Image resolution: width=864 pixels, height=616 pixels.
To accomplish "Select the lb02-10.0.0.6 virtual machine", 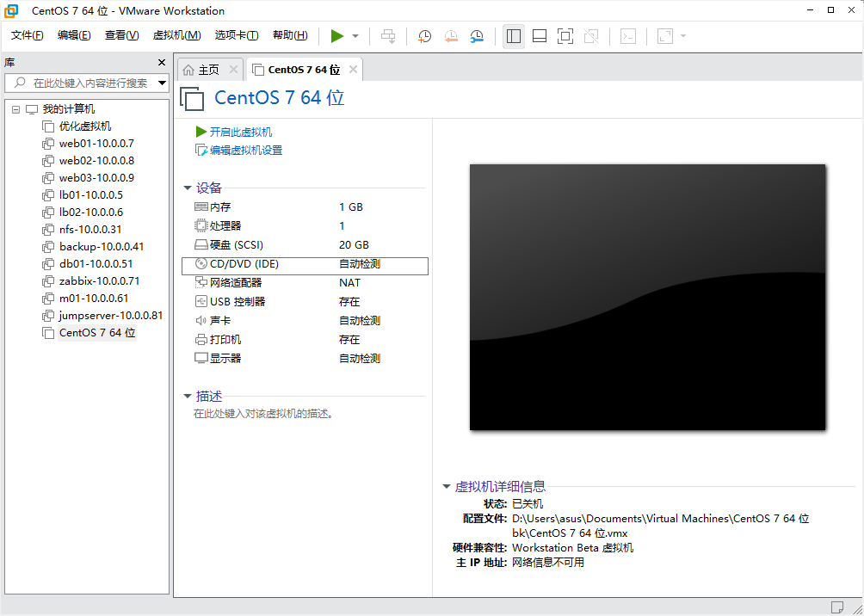I will 91,213.
